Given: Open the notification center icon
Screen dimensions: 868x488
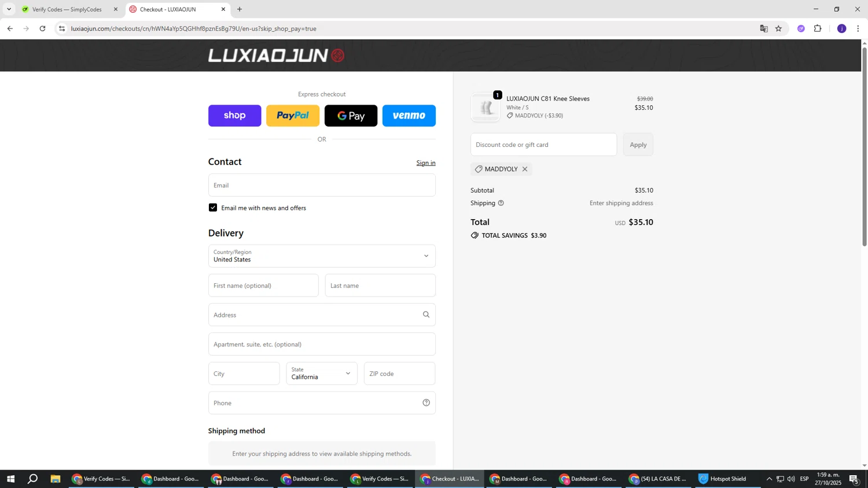Looking at the screenshot, I should click(x=854, y=479).
